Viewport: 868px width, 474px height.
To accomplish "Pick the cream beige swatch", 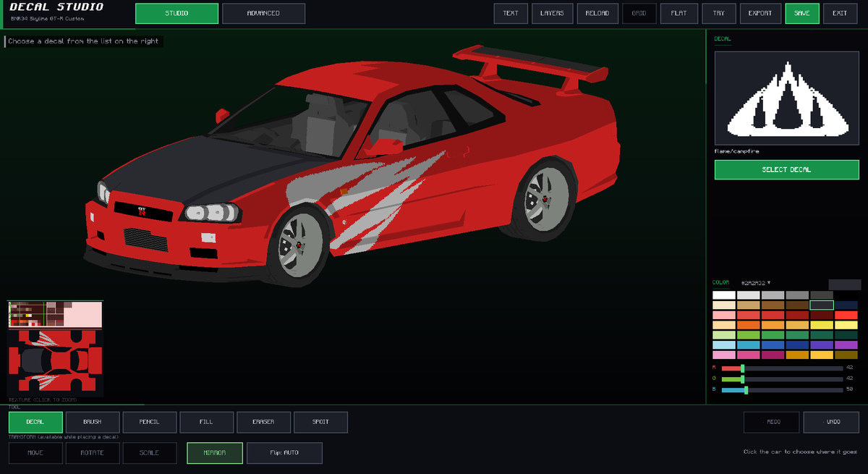I will tap(724, 305).
